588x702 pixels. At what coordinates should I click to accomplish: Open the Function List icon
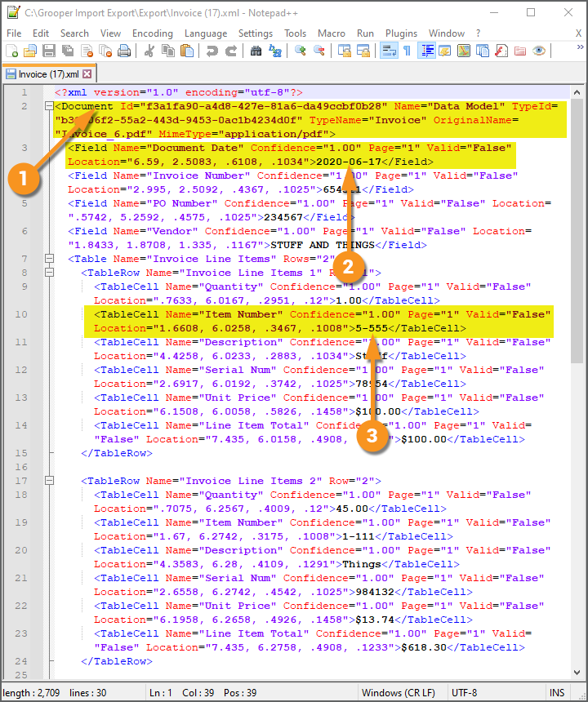[x=501, y=51]
